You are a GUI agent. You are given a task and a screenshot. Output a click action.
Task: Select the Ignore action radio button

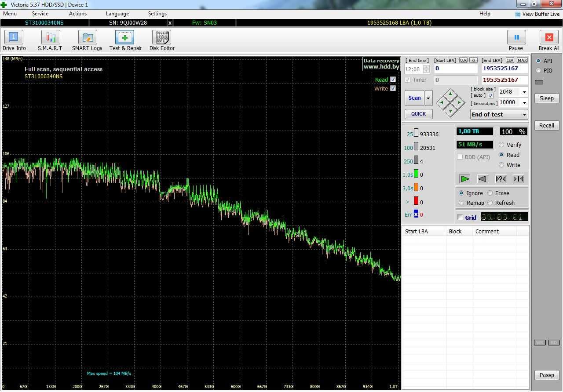461,193
